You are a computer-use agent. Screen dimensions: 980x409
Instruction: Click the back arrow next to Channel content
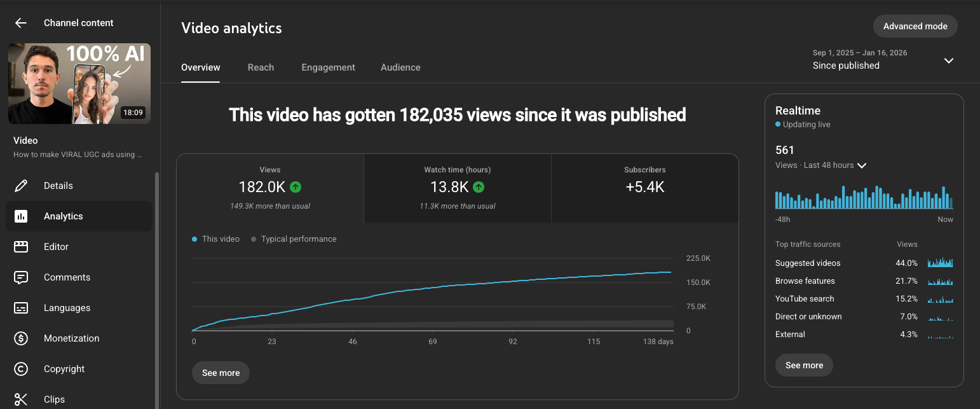click(20, 22)
